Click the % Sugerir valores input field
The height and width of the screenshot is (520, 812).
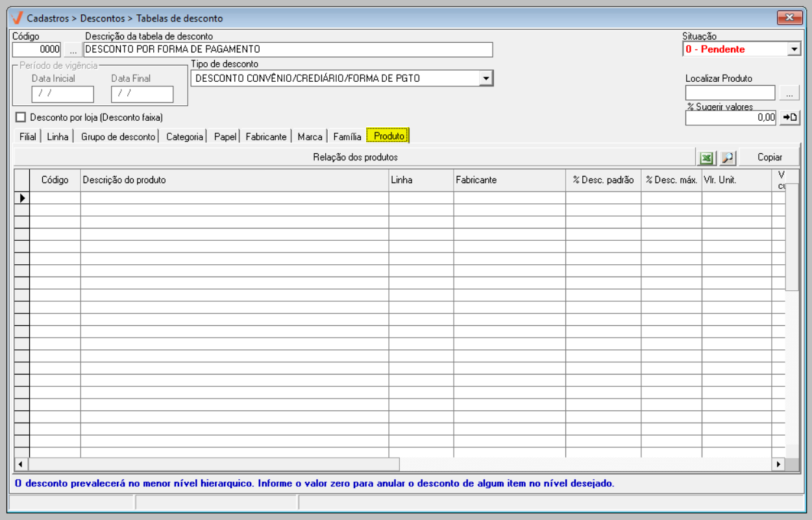click(x=730, y=118)
